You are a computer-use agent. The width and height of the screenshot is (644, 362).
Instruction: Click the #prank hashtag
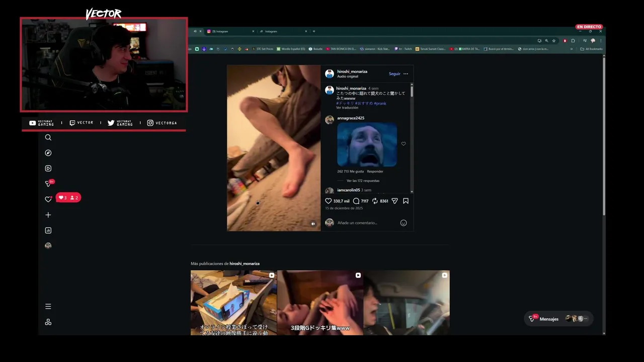coord(380,103)
